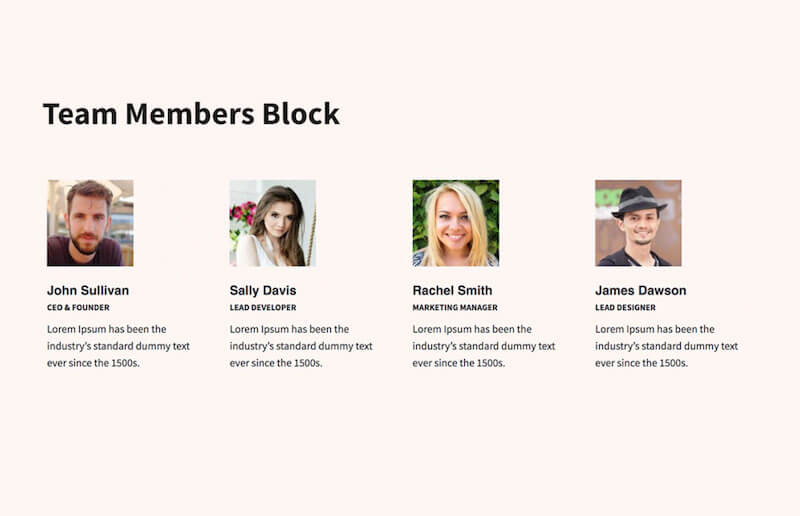Select the Lead Developer job title
Viewport: 800px width, 516px height.
pos(263,307)
